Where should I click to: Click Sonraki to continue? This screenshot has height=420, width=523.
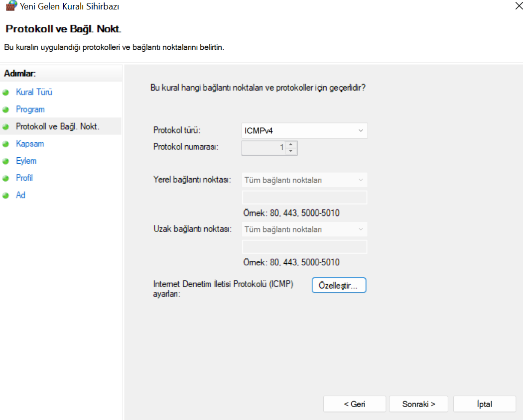[418, 404]
